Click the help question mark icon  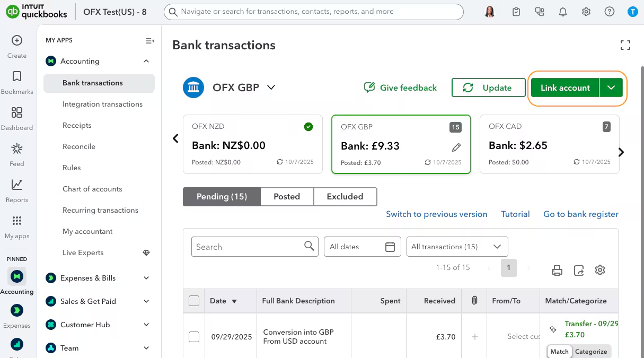pos(610,12)
